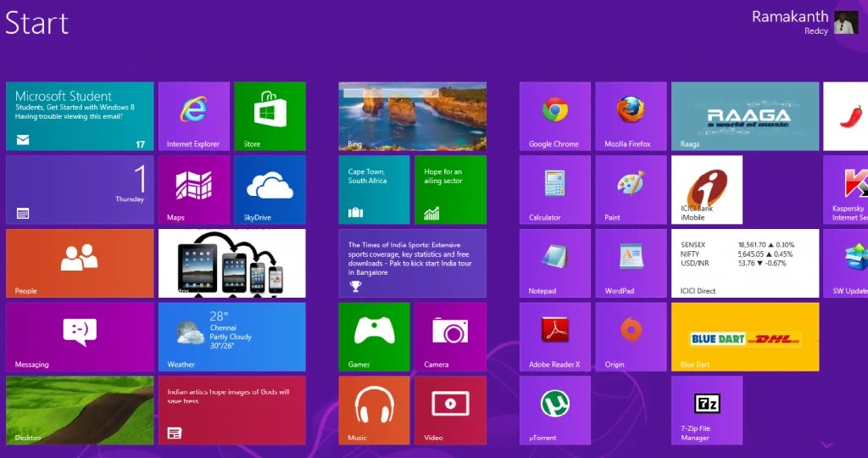The height and width of the screenshot is (458, 868).
Task: Open the Messaging tile
Action: point(80,337)
